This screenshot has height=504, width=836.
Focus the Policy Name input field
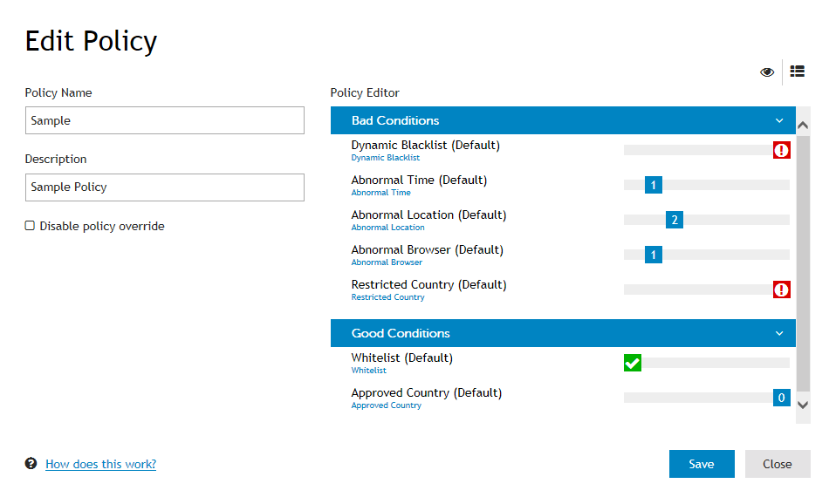coord(165,120)
